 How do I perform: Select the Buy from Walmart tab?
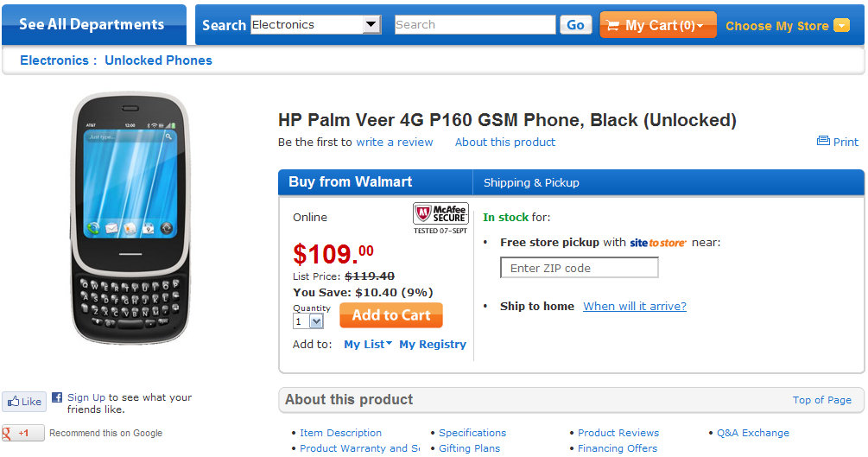(x=351, y=182)
